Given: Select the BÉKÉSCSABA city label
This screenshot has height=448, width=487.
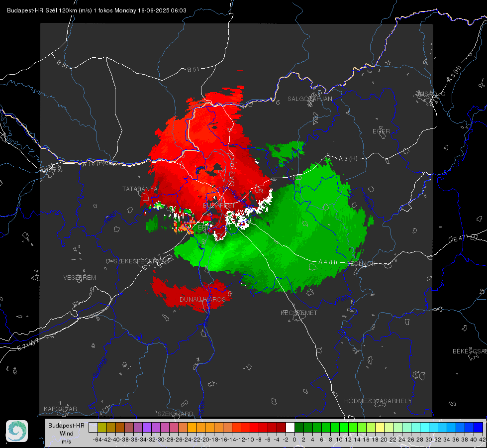Looking at the screenshot, I should point(470,351).
